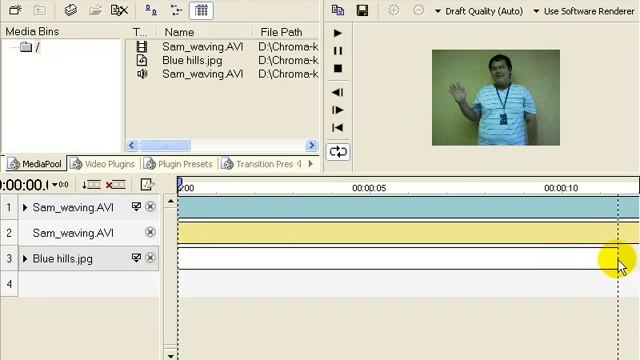The image size is (640, 360).
Task: Click the import media stack icon
Action: point(71,10)
